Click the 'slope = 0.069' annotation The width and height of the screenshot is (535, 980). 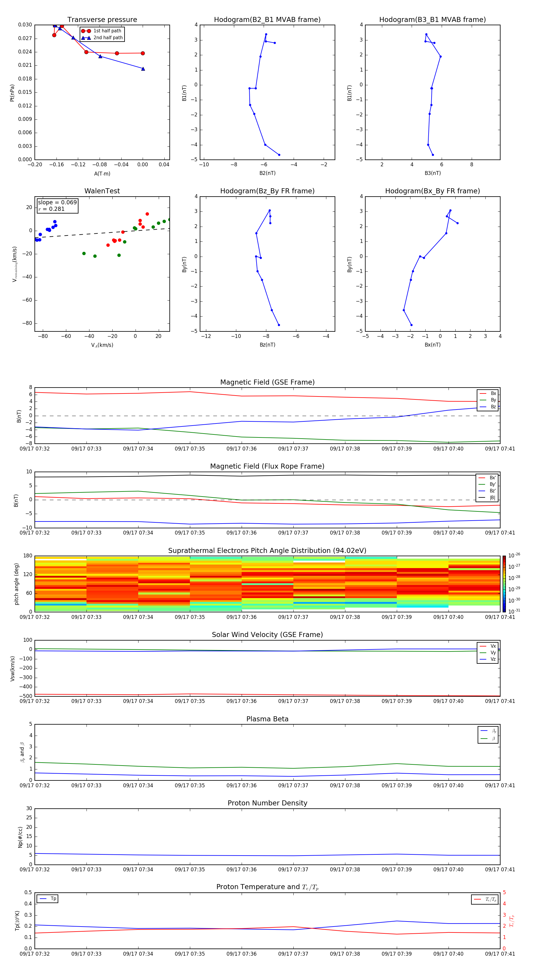click(x=57, y=203)
